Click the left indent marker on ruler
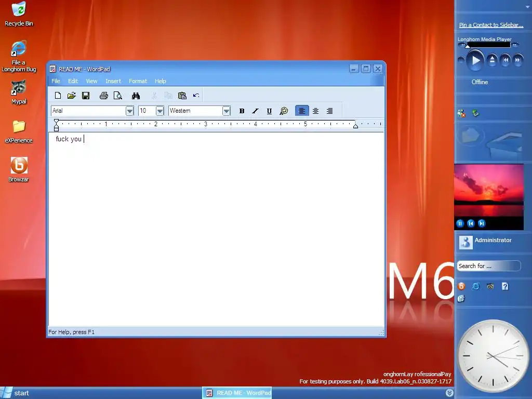The height and width of the screenshot is (399, 532). pyautogui.click(x=56, y=126)
